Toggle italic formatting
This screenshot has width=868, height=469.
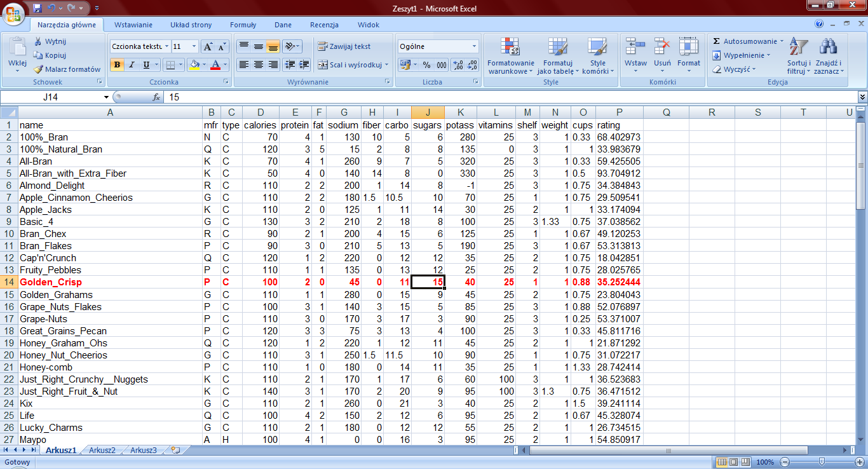(x=132, y=65)
